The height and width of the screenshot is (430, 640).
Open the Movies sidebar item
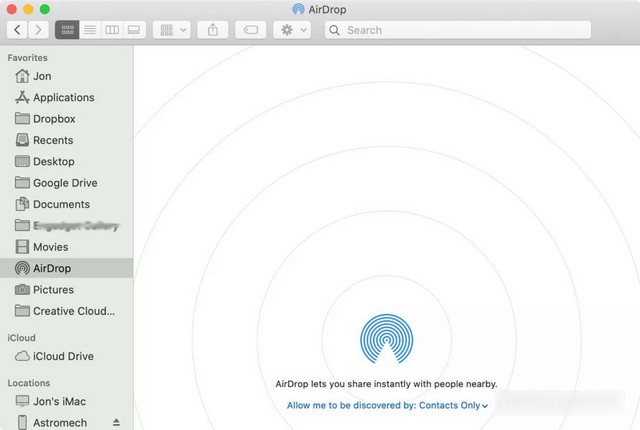50,247
